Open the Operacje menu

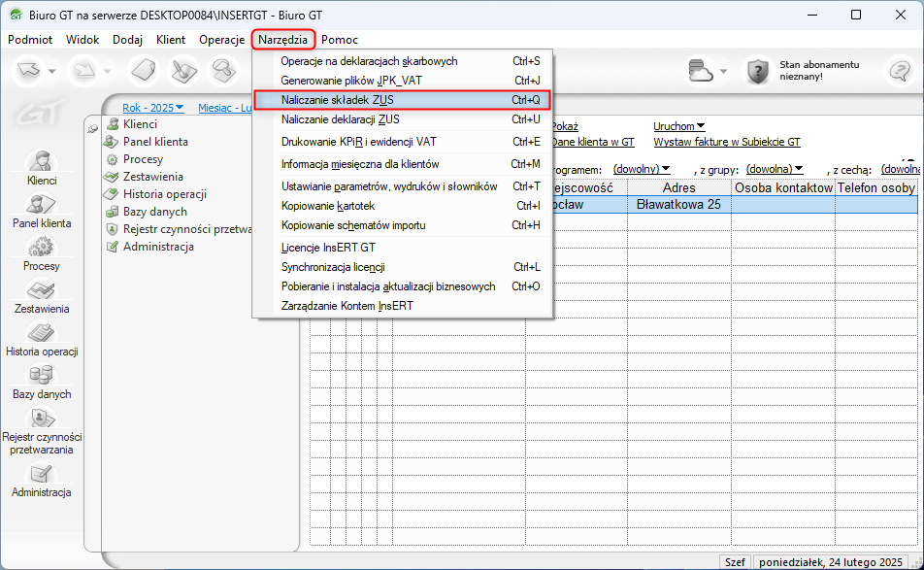point(221,40)
